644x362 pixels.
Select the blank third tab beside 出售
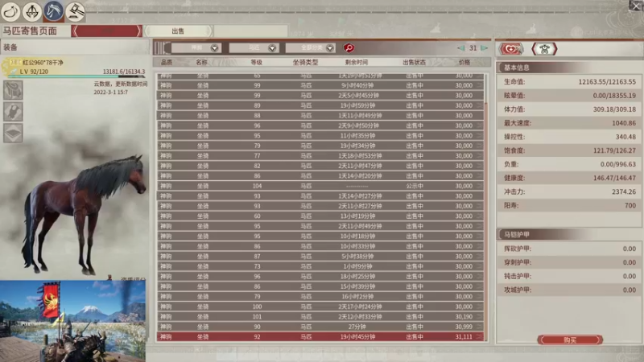[250, 31]
